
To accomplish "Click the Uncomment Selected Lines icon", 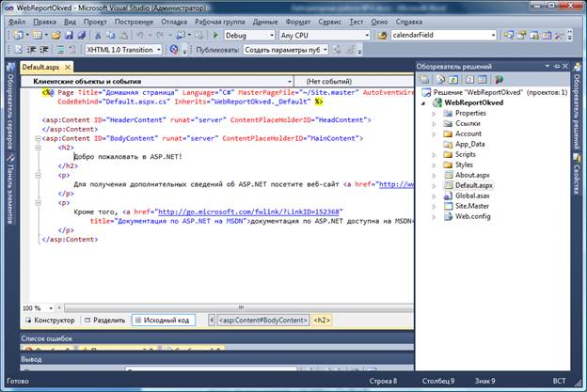I will click(x=72, y=50).
